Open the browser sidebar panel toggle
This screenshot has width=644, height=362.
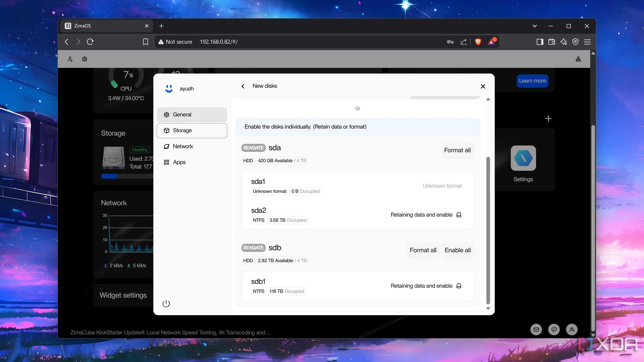click(540, 42)
